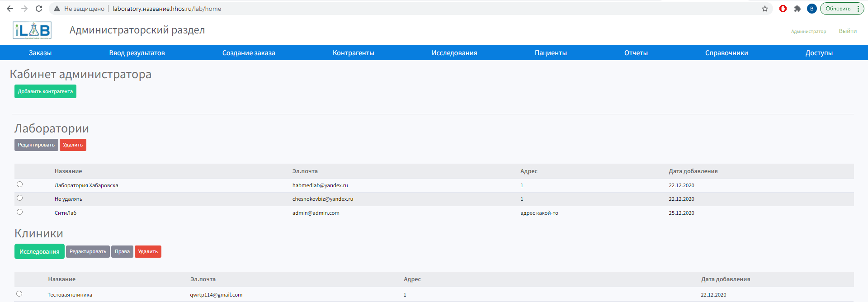
Task: Click the Выйти logout link
Action: pyautogui.click(x=848, y=31)
